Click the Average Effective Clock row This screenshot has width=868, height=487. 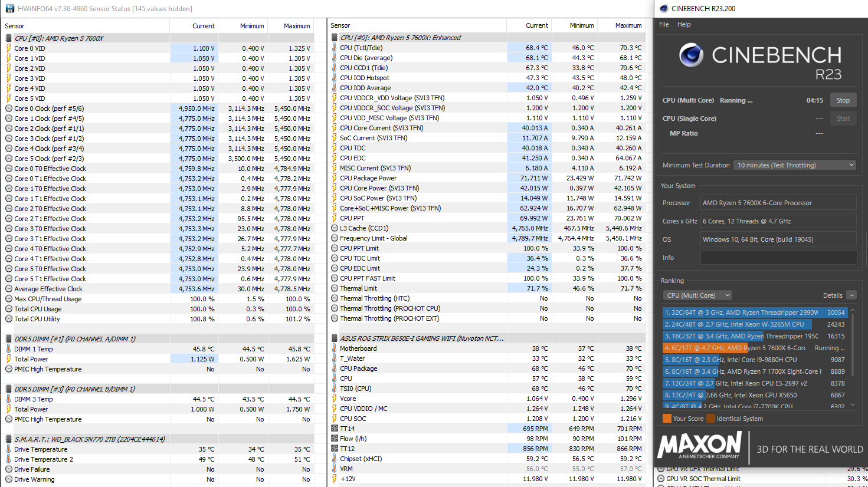coord(158,289)
